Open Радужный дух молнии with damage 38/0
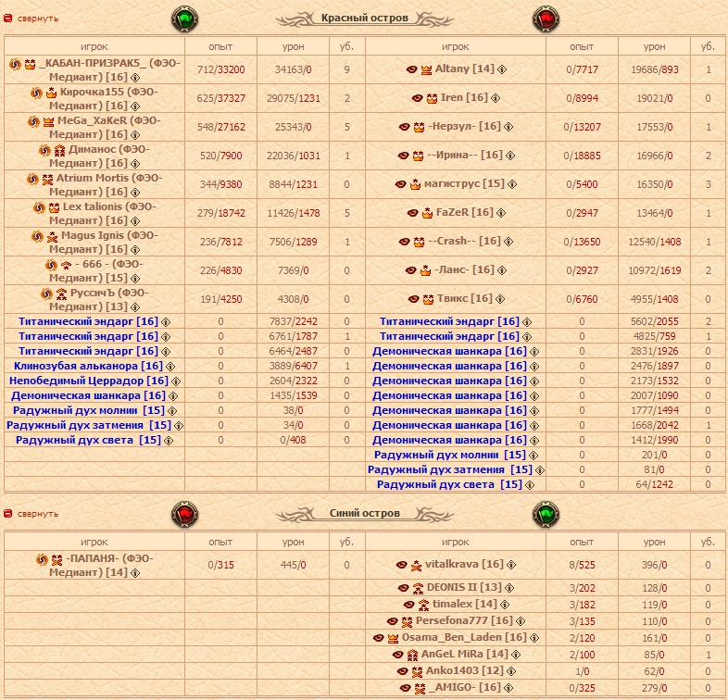Viewport: 728px width, 700px height. [x=89, y=410]
